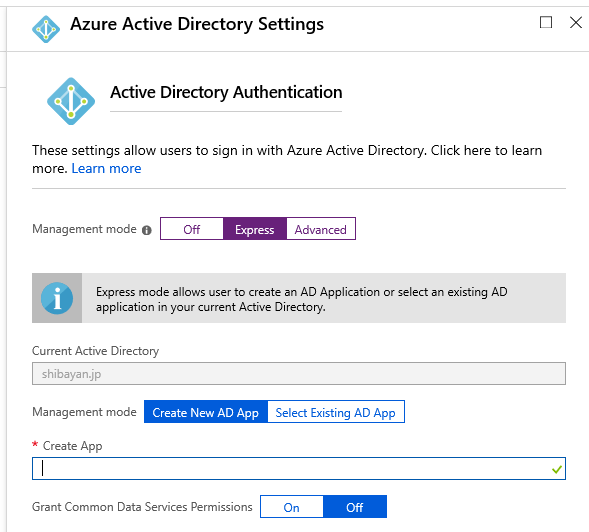Click the Current Active Directory shibayan.jp field
589x532 pixels.
click(299, 373)
